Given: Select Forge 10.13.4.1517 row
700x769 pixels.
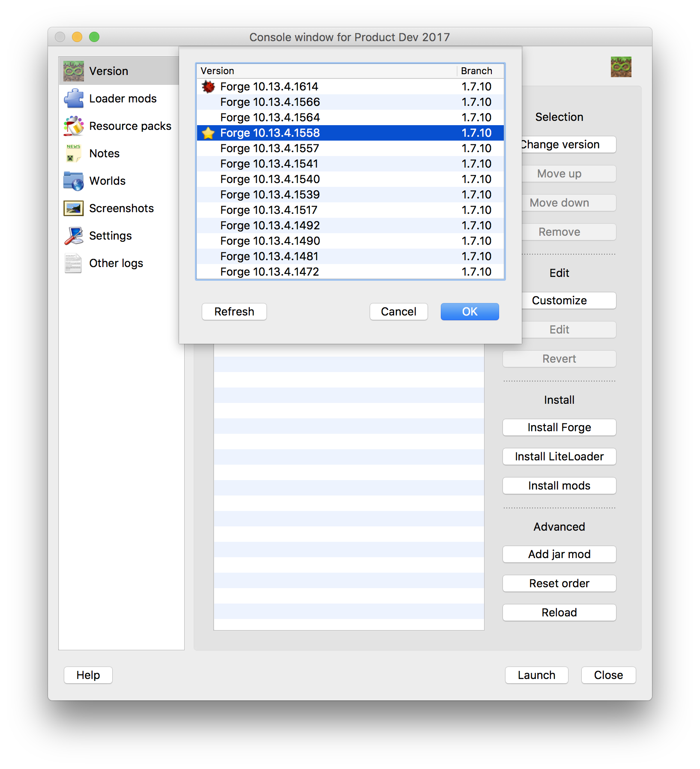Looking at the screenshot, I should (350, 210).
